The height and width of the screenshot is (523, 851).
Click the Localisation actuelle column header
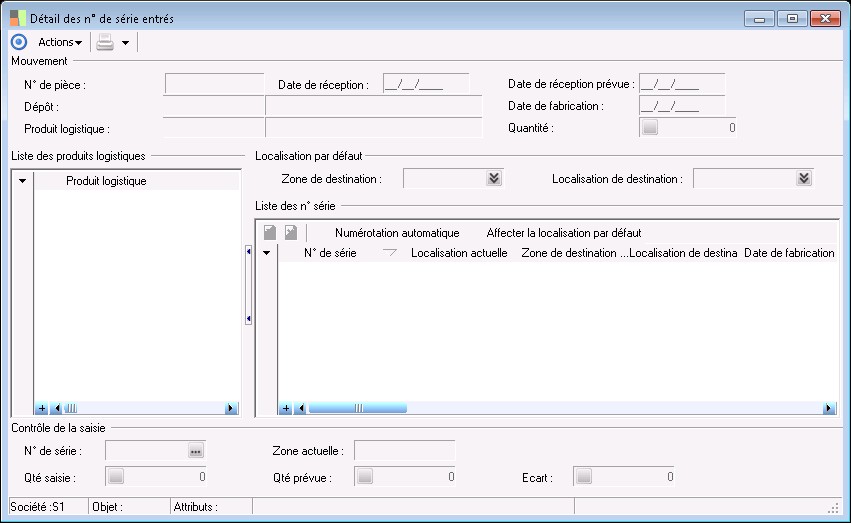(x=459, y=253)
